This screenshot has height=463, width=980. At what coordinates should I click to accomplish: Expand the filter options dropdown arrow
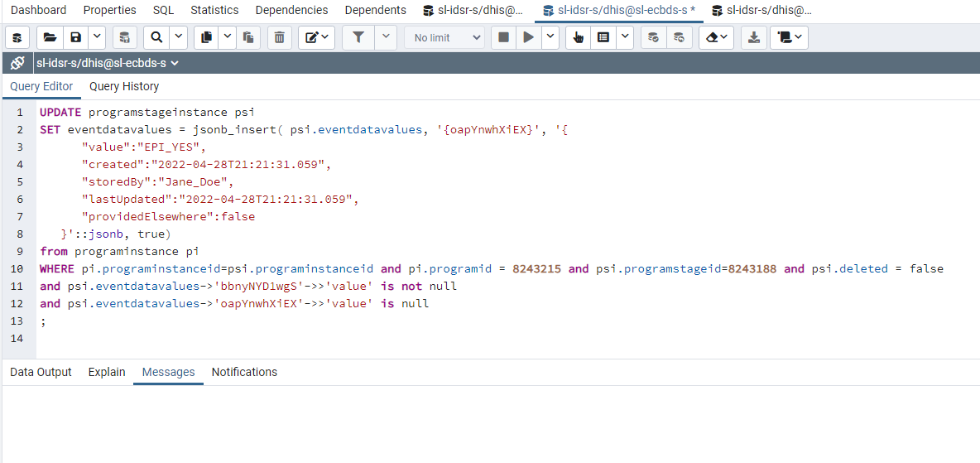point(385,37)
